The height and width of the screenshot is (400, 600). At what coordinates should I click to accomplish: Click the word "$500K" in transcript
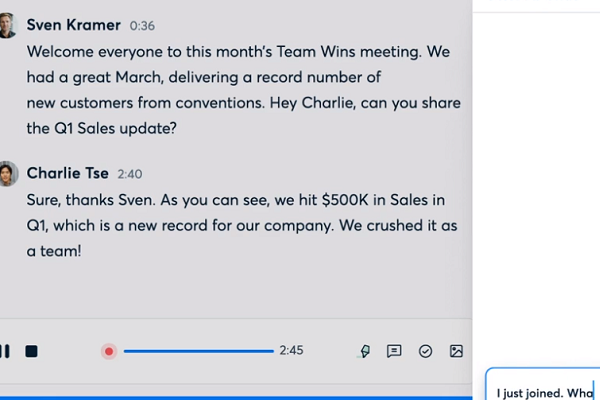coord(349,199)
